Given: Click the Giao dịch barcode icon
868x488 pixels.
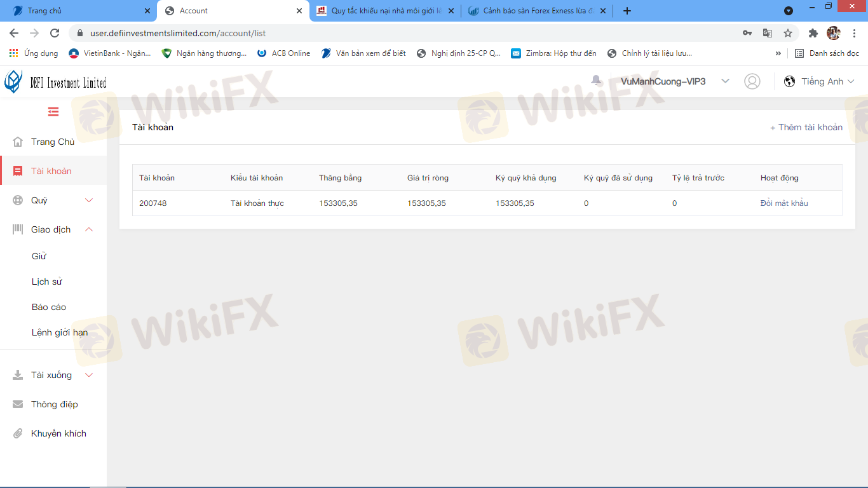Looking at the screenshot, I should 18,229.
